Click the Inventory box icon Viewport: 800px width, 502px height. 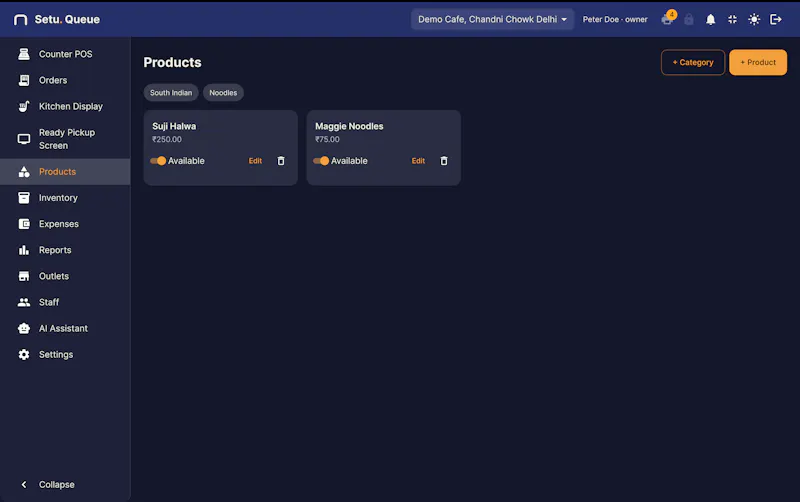tap(24, 197)
